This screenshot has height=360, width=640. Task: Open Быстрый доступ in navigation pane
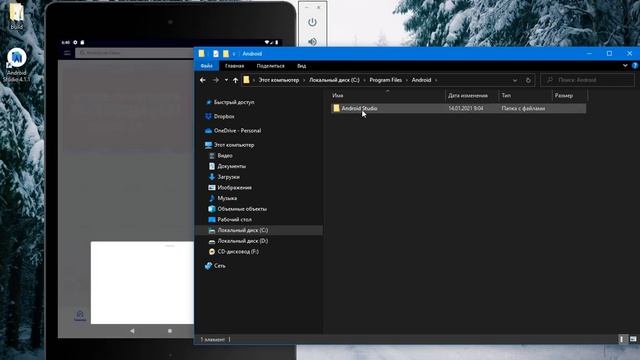[234, 102]
